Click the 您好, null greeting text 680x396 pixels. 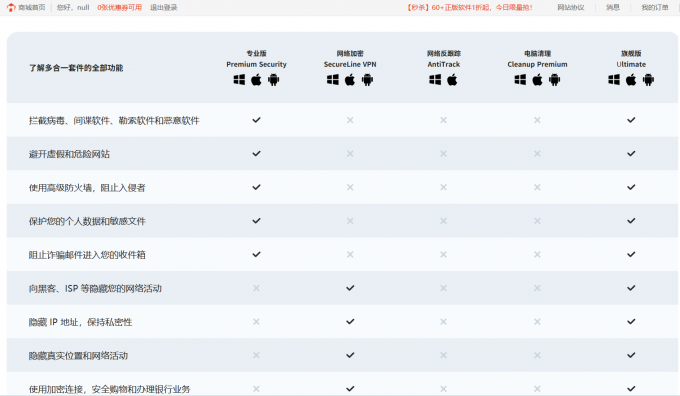(x=73, y=7)
